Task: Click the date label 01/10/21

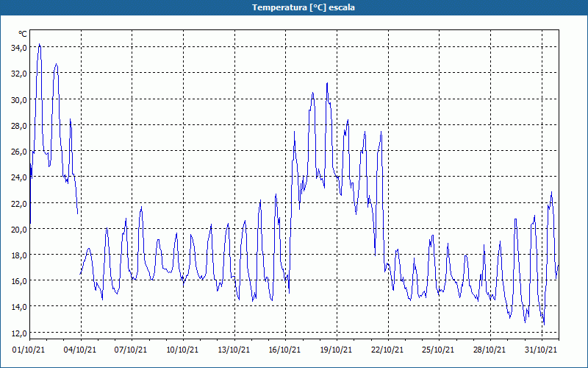Action: pos(29,350)
